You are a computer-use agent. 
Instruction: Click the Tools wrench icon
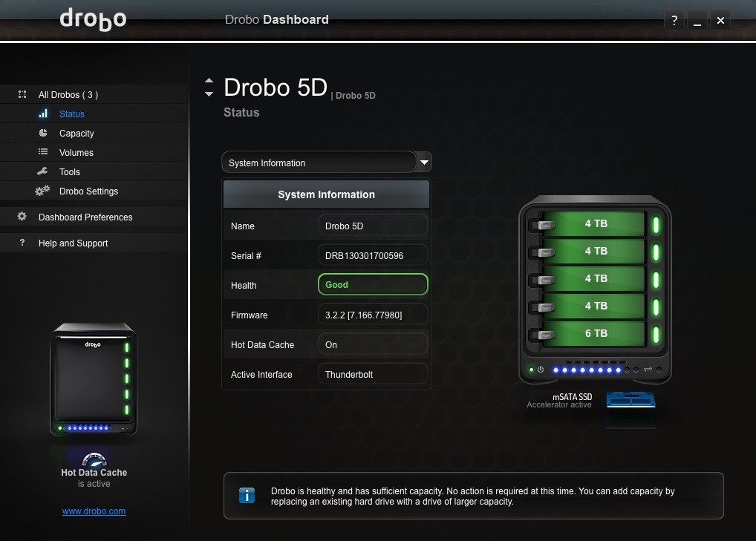click(x=42, y=171)
